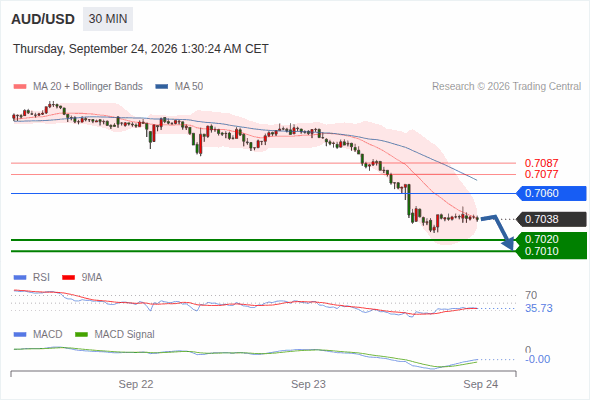Click the Research Trading Central copyright text
Viewport: 590px width, 400px height.
click(506, 87)
